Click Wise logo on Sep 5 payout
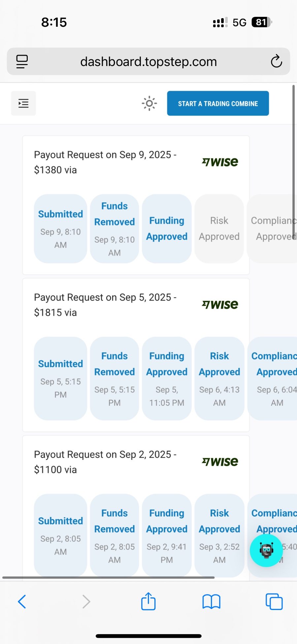 point(220,304)
